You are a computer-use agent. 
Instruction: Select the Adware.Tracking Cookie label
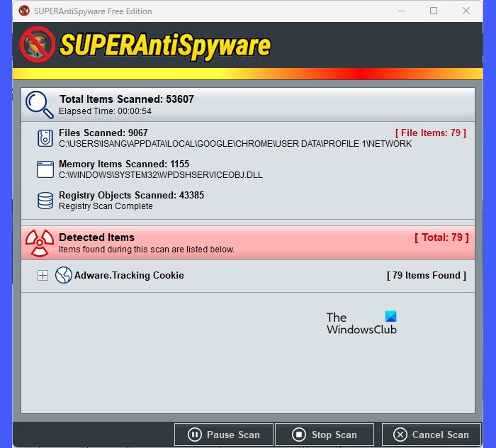tap(129, 275)
